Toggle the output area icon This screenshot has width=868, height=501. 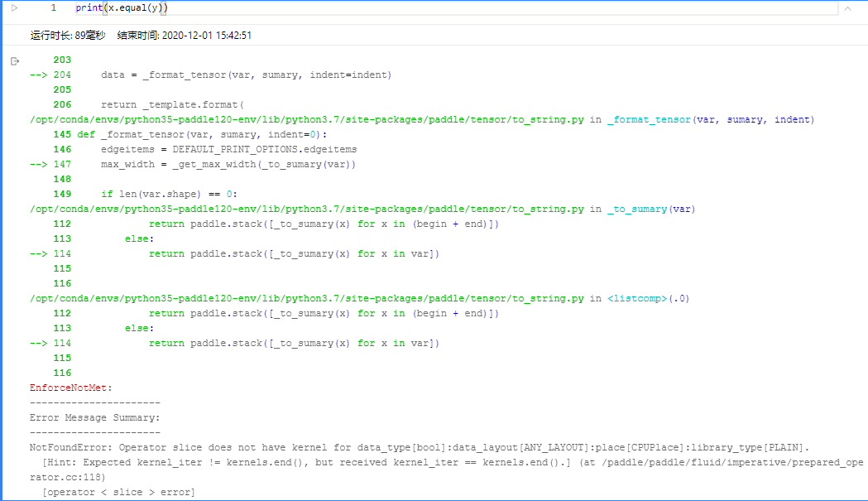(15, 61)
